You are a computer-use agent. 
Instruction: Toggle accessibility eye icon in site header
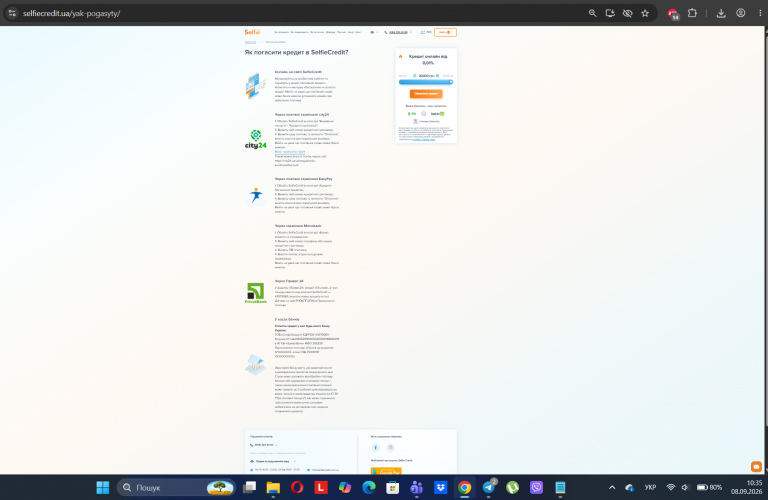click(x=372, y=32)
